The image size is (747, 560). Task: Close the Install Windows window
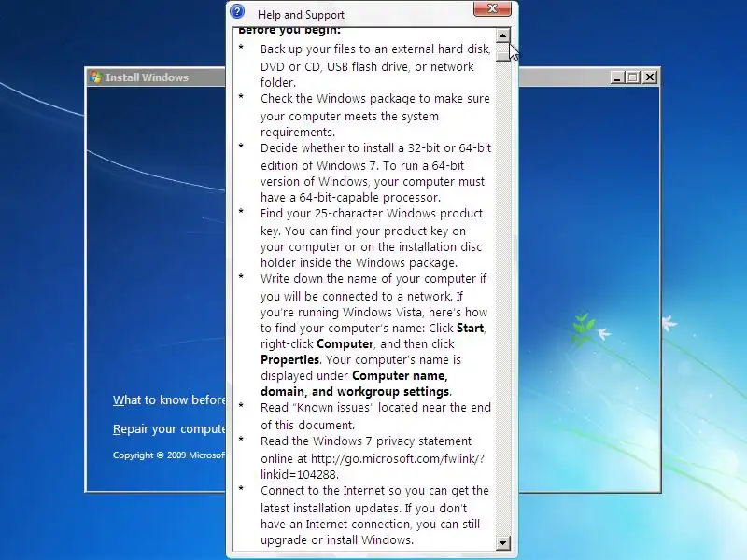pos(650,77)
